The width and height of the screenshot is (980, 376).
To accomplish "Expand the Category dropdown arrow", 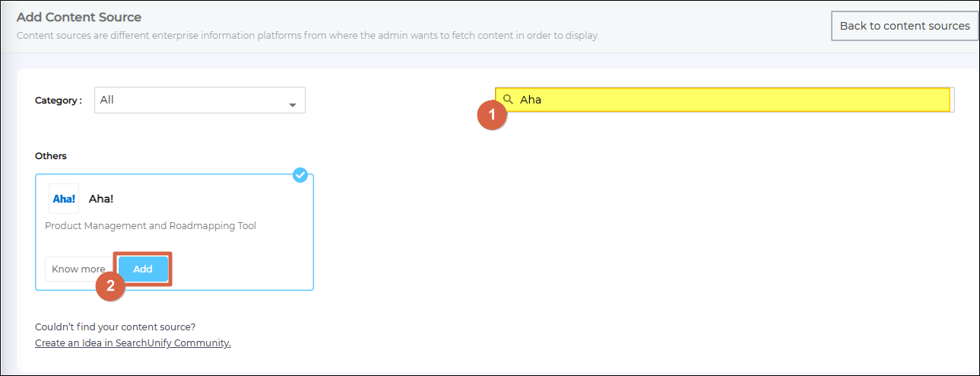I will pyautogui.click(x=293, y=105).
